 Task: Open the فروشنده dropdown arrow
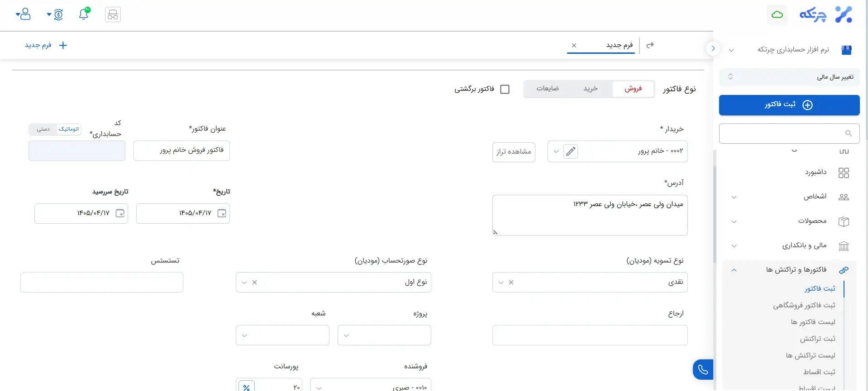click(x=319, y=388)
